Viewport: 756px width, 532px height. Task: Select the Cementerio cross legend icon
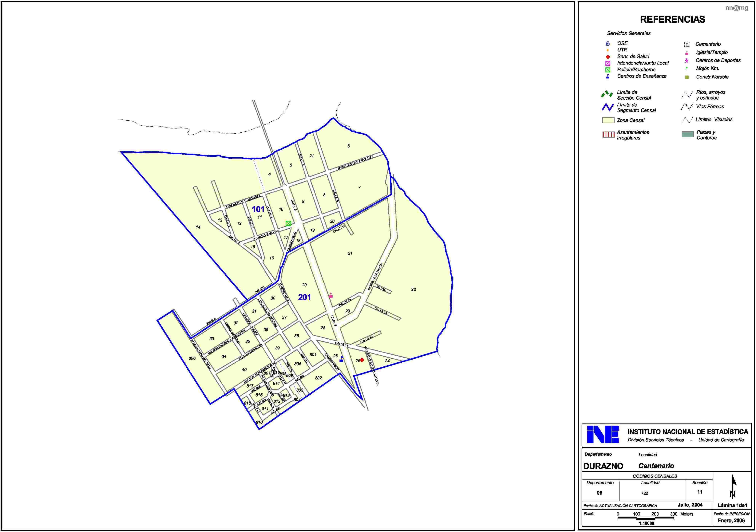tap(687, 44)
